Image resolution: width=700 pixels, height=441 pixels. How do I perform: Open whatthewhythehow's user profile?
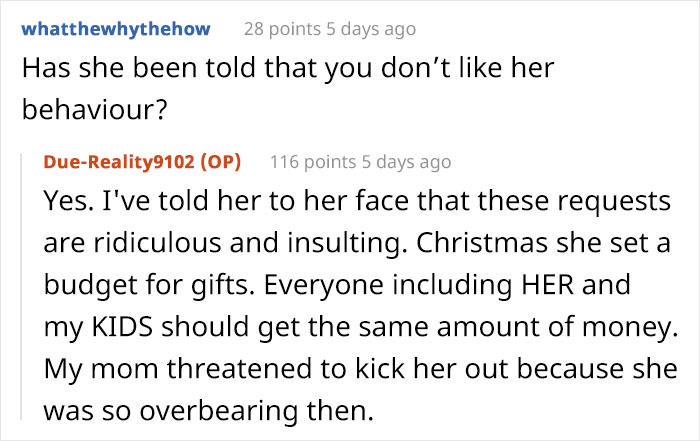(x=115, y=28)
